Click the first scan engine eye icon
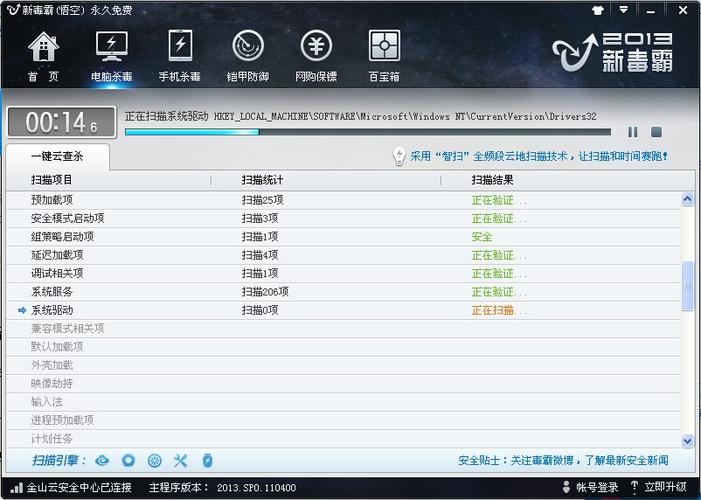Viewport: 701px width, 500px height. point(101,460)
